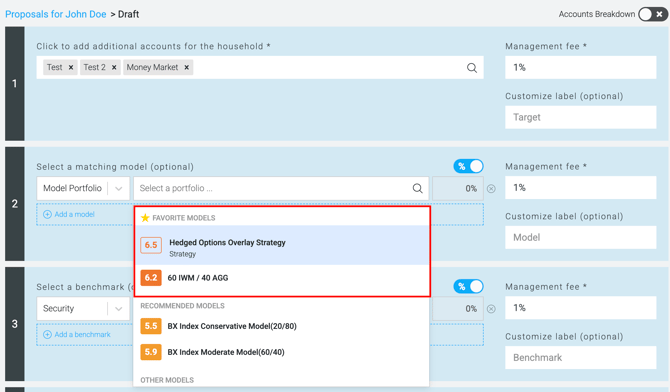Click the Target customize label field
This screenshot has width=670, height=392.
tap(580, 117)
